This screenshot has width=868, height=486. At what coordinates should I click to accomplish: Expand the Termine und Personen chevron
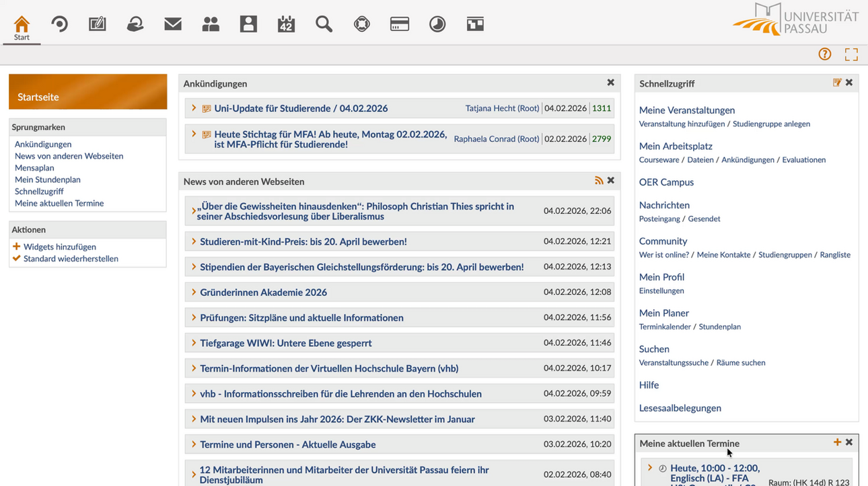tap(194, 444)
